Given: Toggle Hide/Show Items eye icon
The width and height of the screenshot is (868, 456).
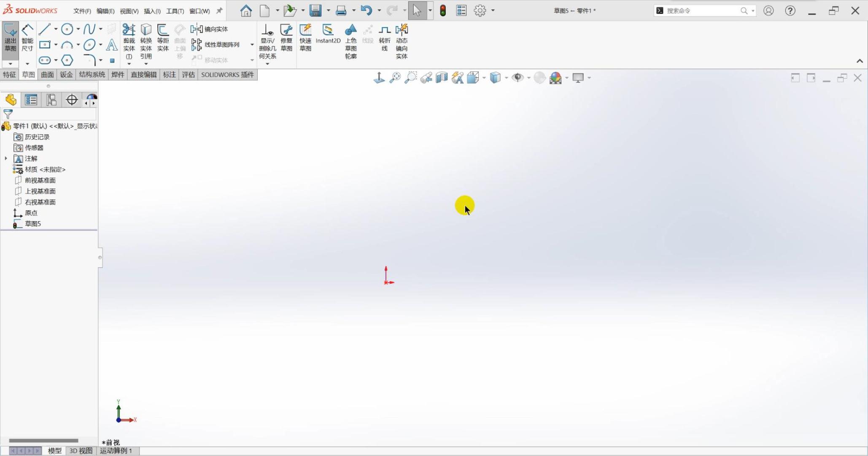Looking at the screenshot, I should click(x=518, y=78).
